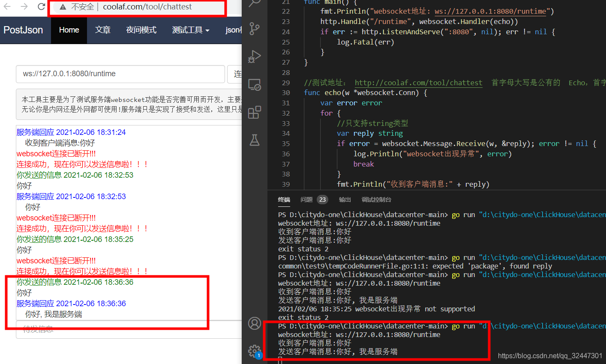Click the '服务端回应 2021-02-06 18:36:36' log entry
Screen dimensions: 606x364
pyautogui.click(x=71, y=304)
